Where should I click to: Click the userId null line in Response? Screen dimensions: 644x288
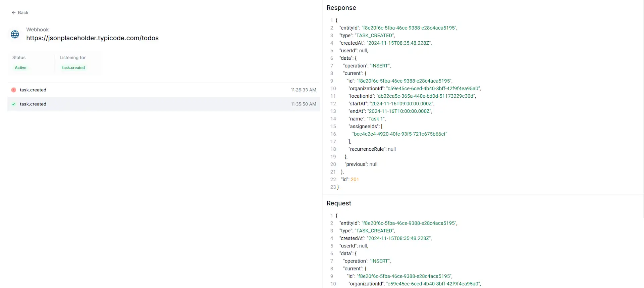tap(354, 51)
